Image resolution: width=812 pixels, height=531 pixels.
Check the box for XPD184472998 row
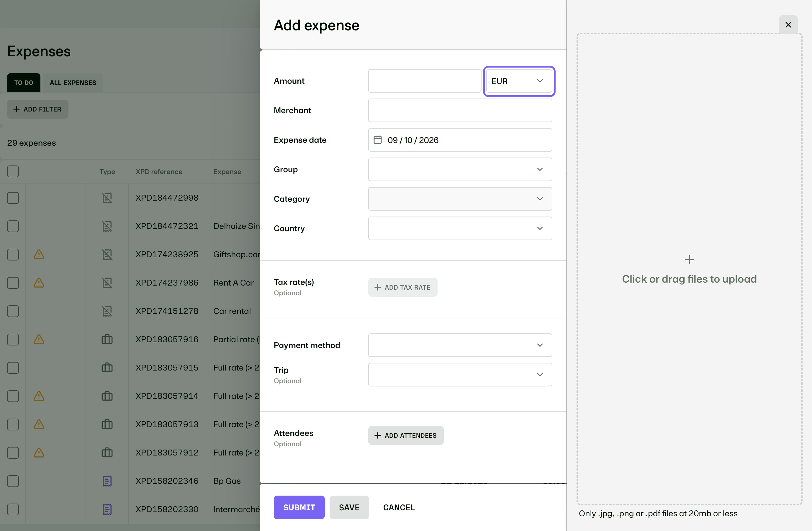point(13,198)
